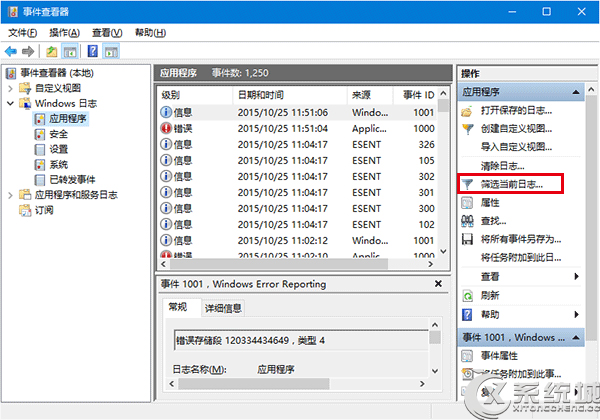Switch to the 详细信息 tab

(223, 308)
